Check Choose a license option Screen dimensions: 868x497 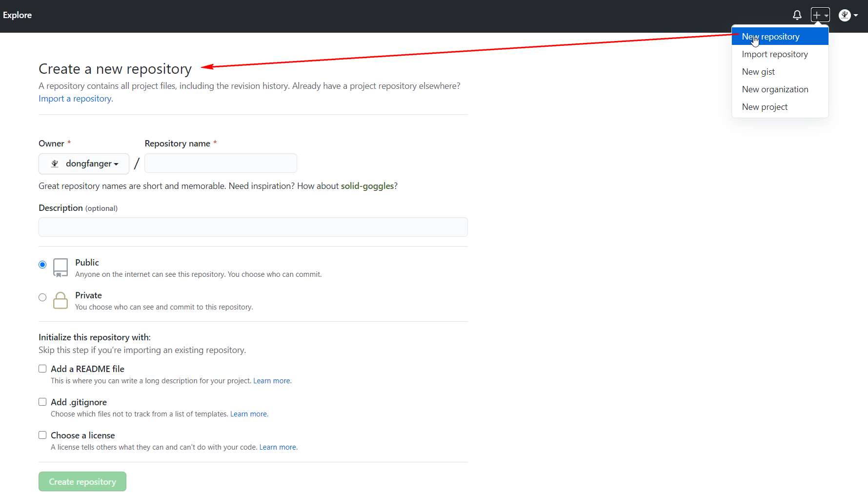pos(42,435)
